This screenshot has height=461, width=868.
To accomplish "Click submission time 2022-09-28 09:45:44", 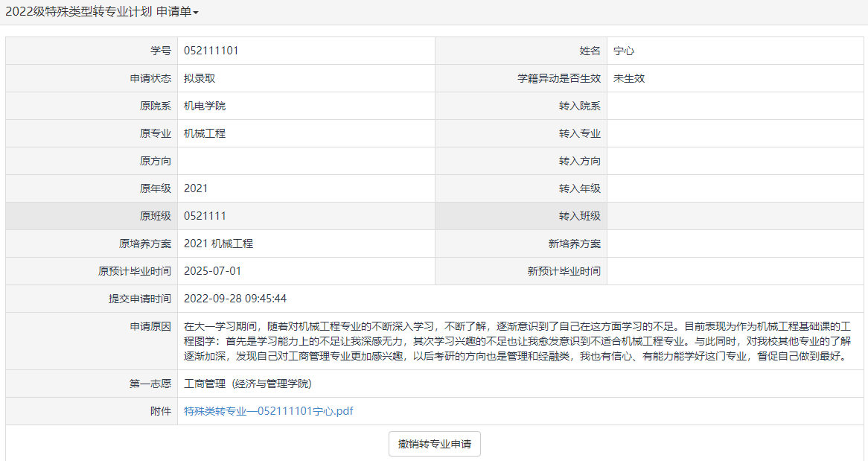I will coord(235,299).
